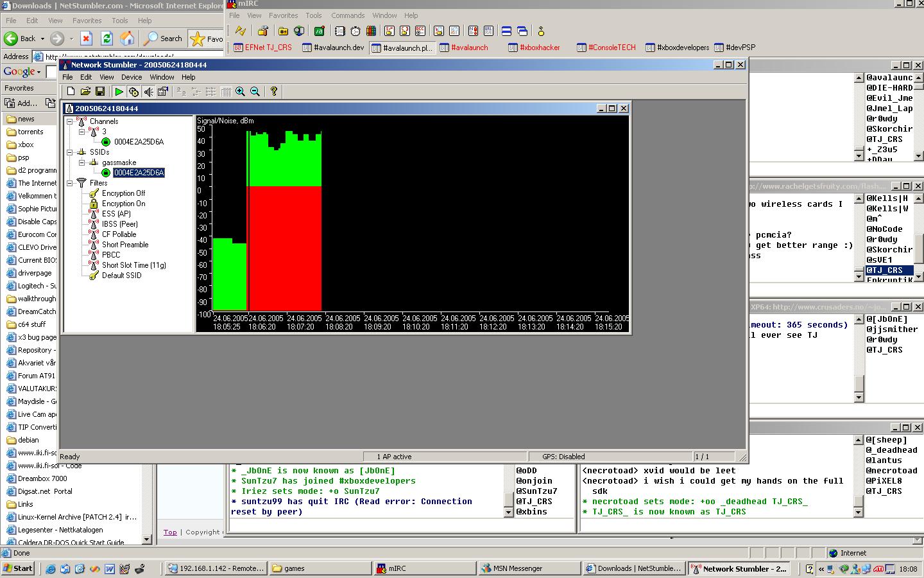Open Internet Explorer Favorites menu
The width and height of the screenshot is (924, 578).
(87, 21)
